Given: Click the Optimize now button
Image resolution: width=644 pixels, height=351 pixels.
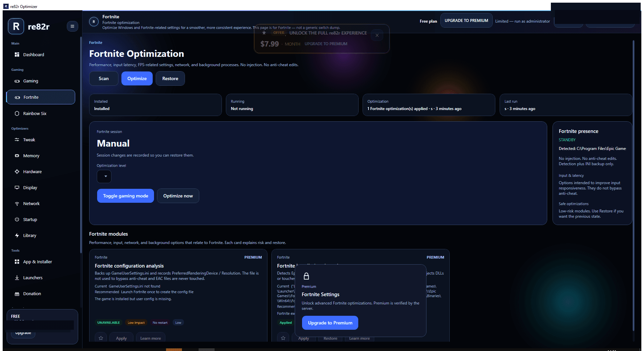Looking at the screenshot, I should coord(178,196).
